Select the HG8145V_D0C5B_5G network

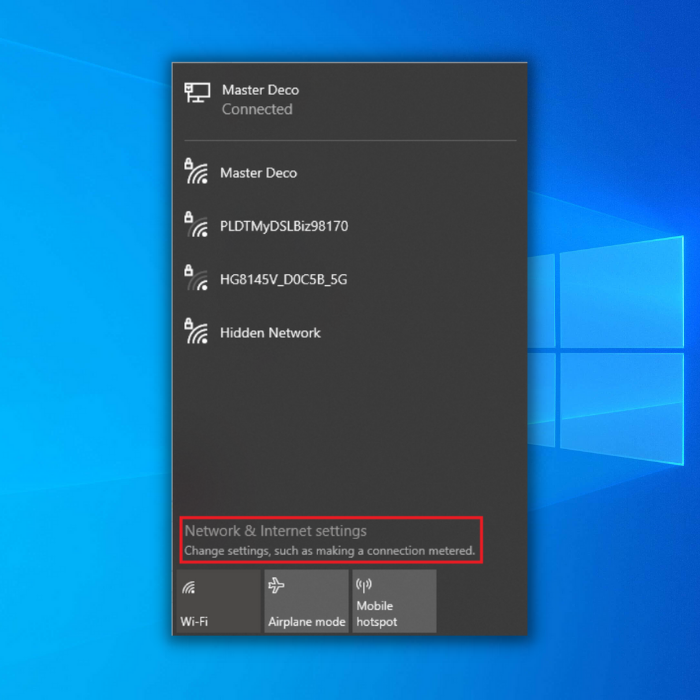350,279
